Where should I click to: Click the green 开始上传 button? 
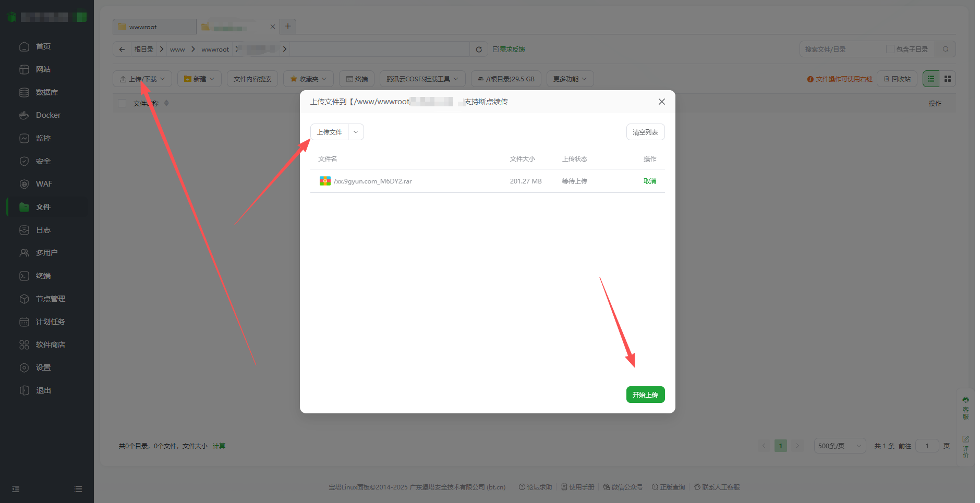click(645, 395)
